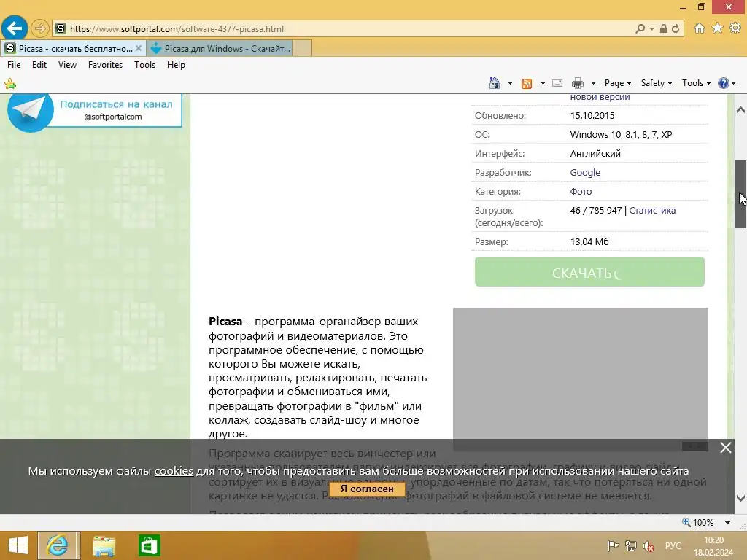Viewport: 747px width, 560px height.
Task: Click the '15.10.2015' update date text
Action: pyautogui.click(x=592, y=116)
